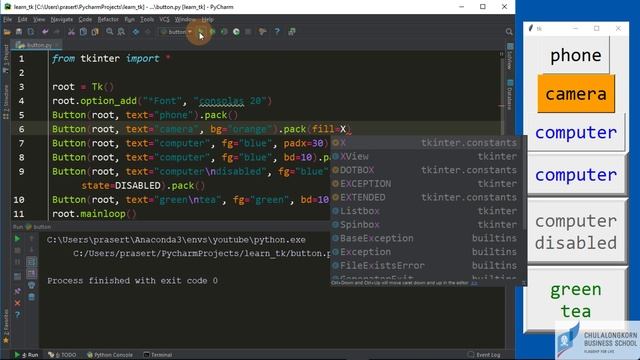Click the star Favorites icon in left sidebar
This screenshot has height=360, width=640.
tap(6, 340)
